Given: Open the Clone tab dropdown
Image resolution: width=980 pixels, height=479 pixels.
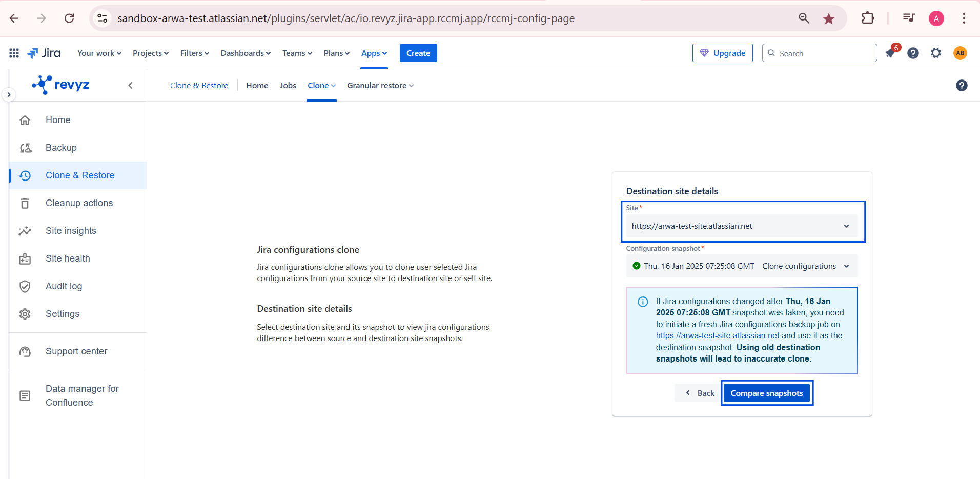Looking at the screenshot, I should 321,86.
